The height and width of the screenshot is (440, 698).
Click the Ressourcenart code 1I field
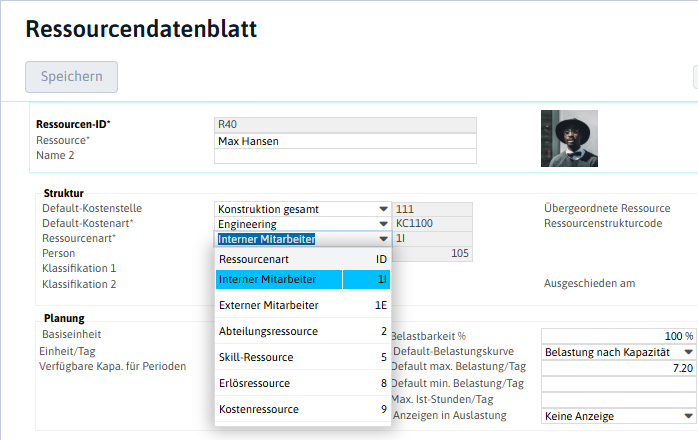pyautogui.click(x=432, y=239)
